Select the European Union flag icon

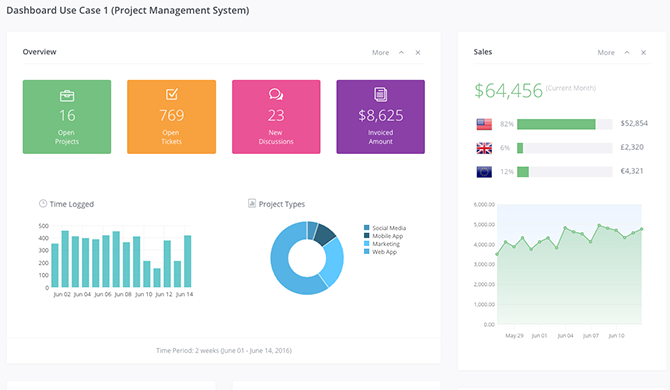pyautogui.click(x=484, y=172)
